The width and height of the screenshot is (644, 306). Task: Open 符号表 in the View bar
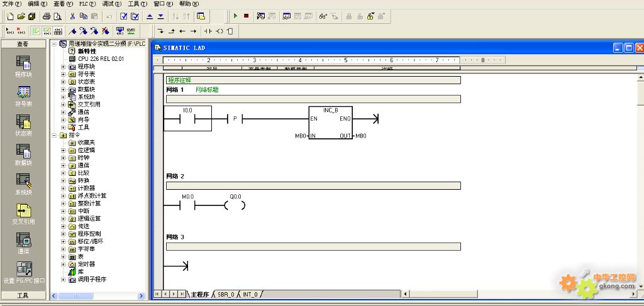tap(23, 96)
